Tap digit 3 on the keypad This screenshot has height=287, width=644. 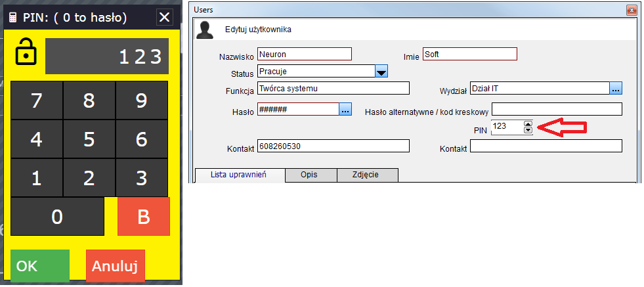142,178
